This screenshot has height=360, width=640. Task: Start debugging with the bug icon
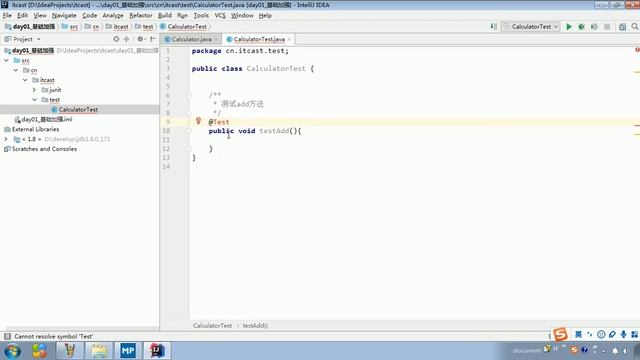click(x=581, y=27)
